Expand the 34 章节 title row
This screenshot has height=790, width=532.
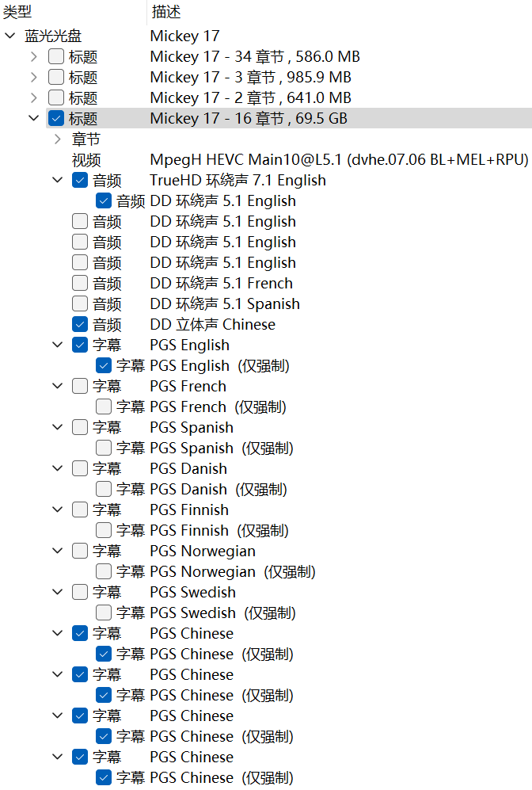34,56
